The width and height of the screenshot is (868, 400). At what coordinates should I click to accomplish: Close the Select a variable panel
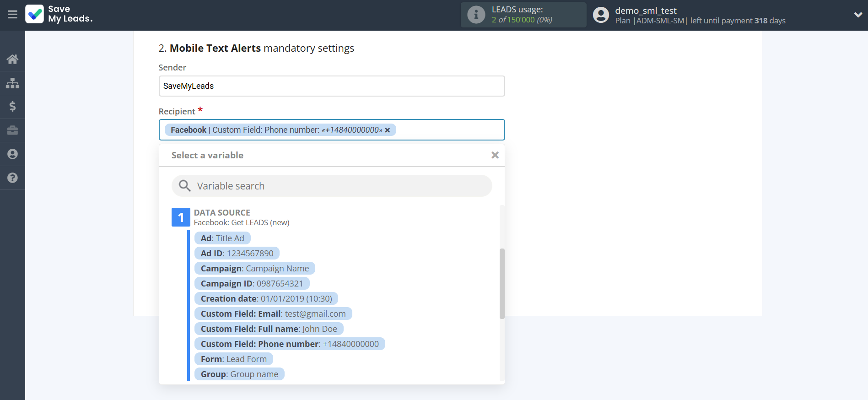pos(495,155)
